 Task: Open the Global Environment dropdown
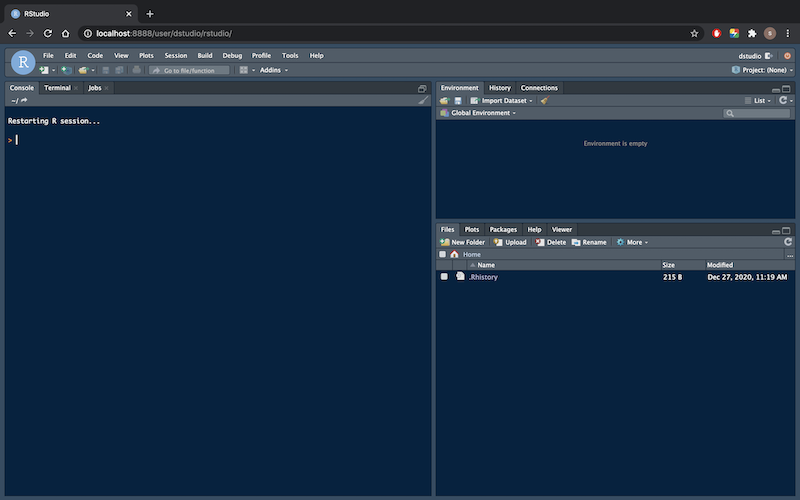click(479, 113)
